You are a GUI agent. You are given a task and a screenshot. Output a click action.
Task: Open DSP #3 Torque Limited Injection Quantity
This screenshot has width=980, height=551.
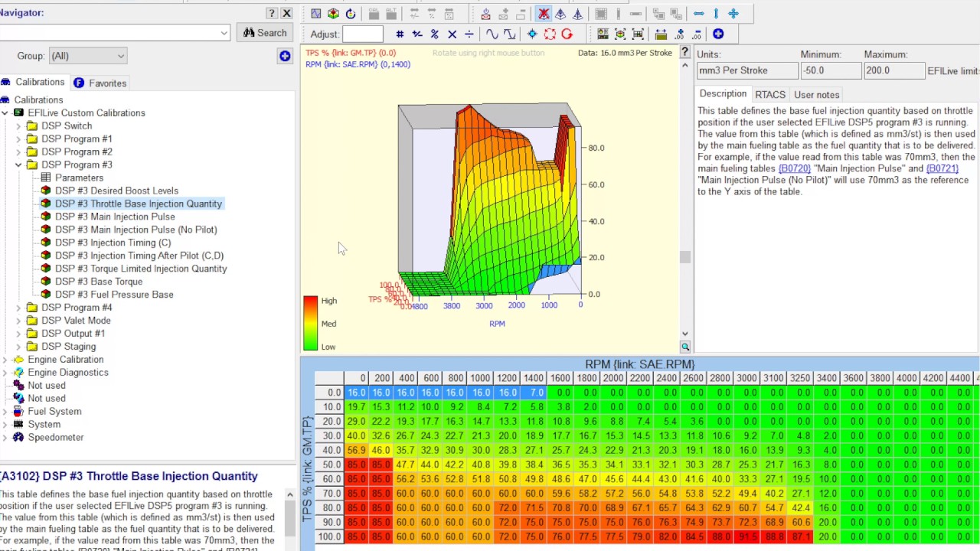click(141, 269)
